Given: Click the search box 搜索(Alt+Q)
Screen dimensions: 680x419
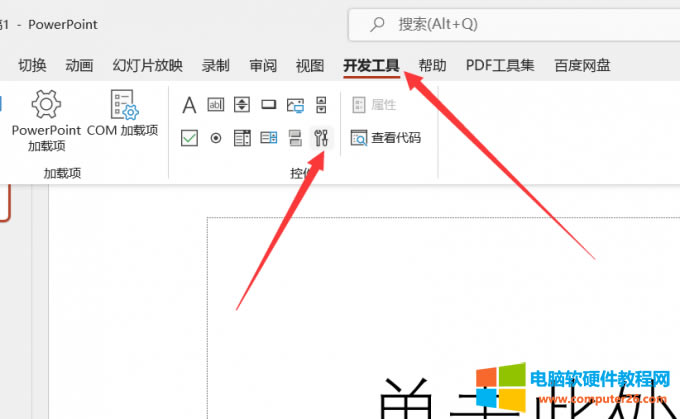Looking at the screenshot, I should (514, 25).
